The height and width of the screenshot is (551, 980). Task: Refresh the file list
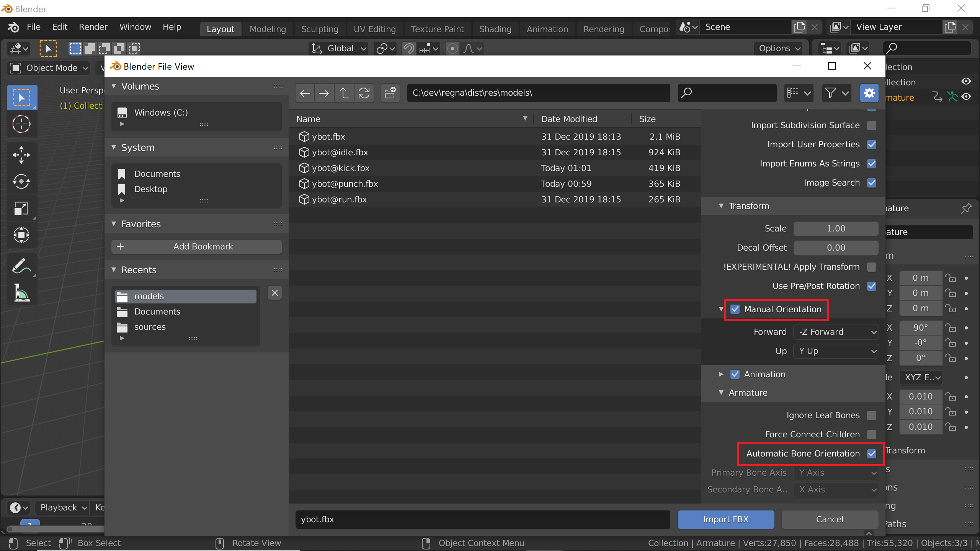[x=364, y=93]
